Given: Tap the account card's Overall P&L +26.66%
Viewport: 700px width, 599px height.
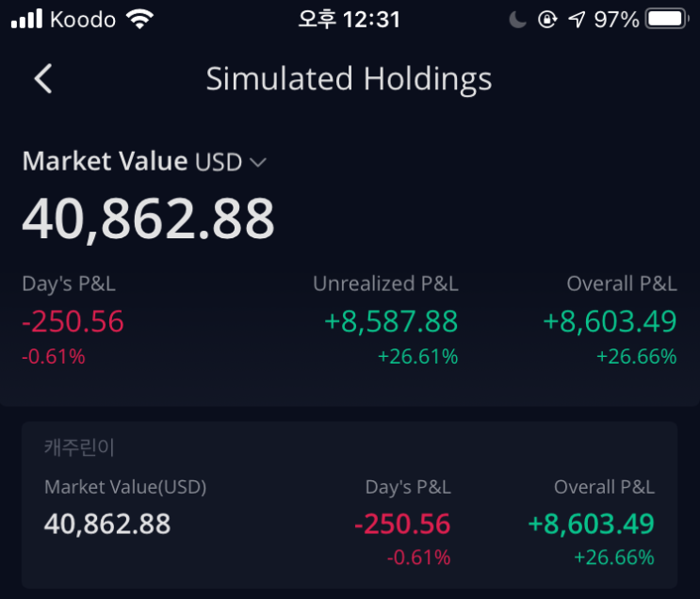Looking at the screenshot, I should tap(614, 558).
